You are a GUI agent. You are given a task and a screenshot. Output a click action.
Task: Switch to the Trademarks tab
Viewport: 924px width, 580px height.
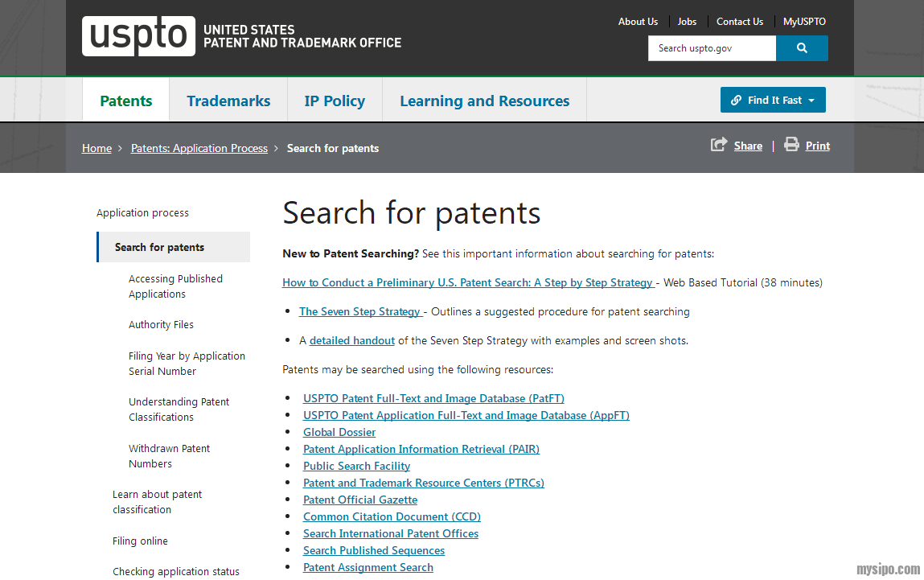[x=228, y=101]
